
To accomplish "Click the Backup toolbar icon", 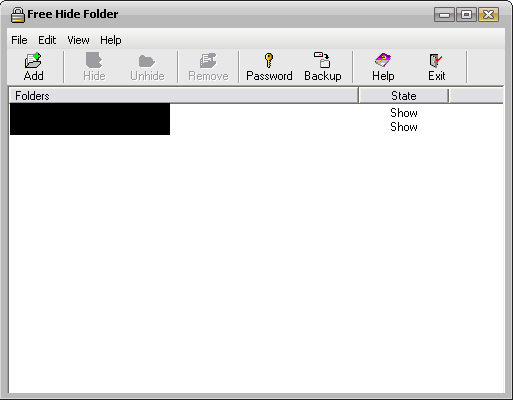I will click(x=322, y=60).
